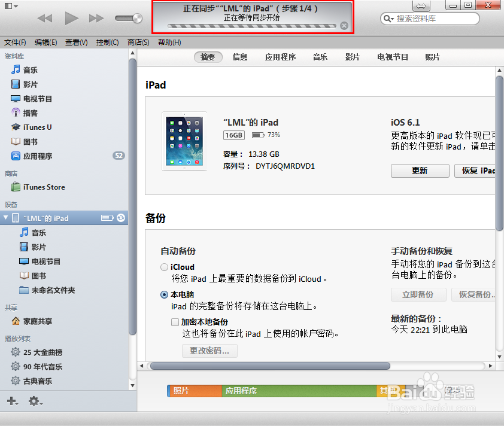Open iTunes Store shopping bag icon
Screen dimensions: 504x426
16,187
